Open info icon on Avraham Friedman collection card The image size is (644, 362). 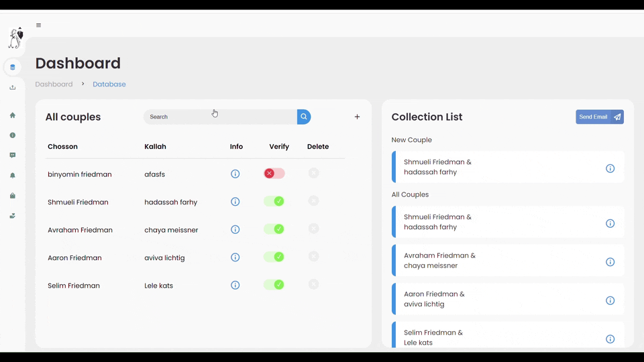610,262
